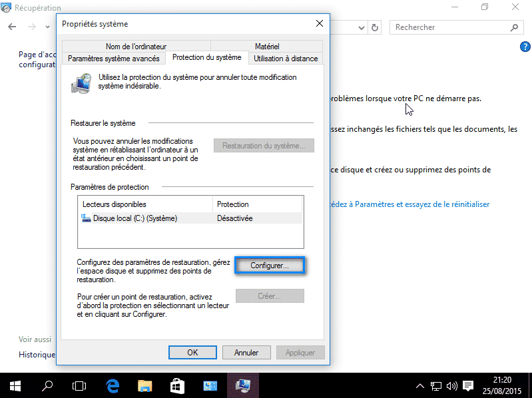Open the address bar history dropdown
The height and width of the screenshot is (398, 532).
pyautogui.click(x=362, y=27)
